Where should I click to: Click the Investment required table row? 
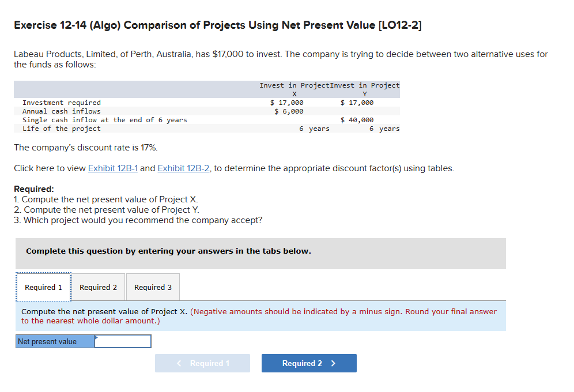[173, 103]
